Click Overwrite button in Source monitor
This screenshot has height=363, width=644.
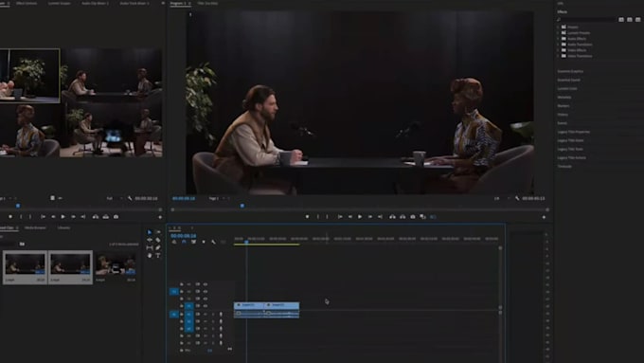[x=105, y=217]
